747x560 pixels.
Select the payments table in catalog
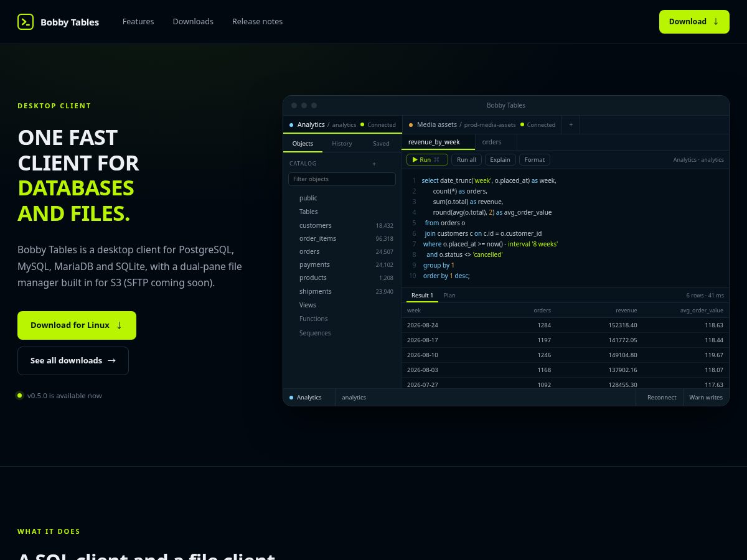tap(342, 264)
